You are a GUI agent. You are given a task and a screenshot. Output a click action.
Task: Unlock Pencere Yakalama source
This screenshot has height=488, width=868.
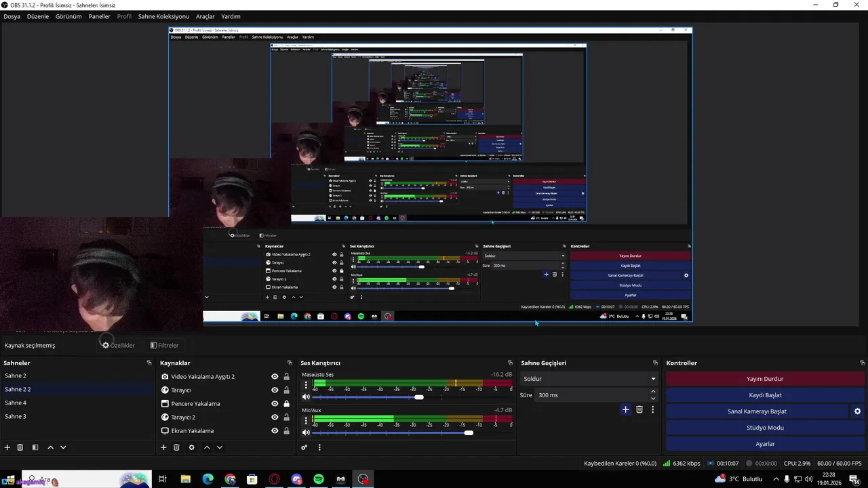286,404
